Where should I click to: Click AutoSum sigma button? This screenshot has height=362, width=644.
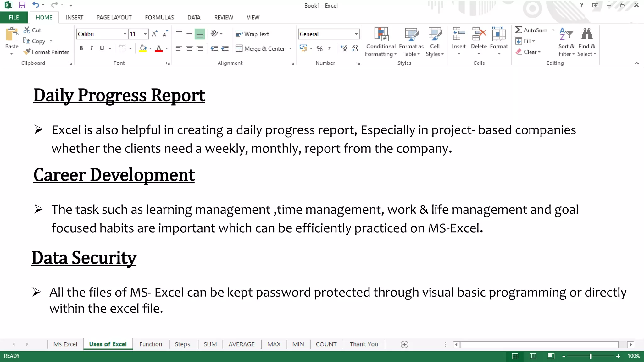(531, 30)
